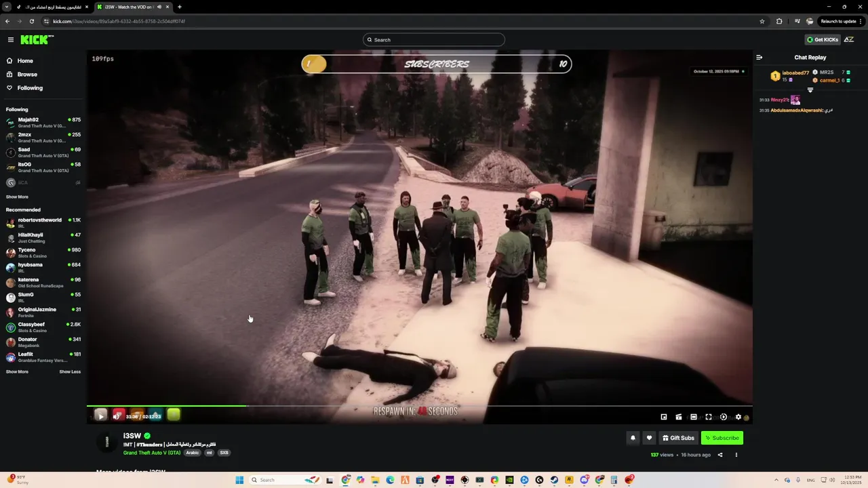Screen dimensions: 868x488
Task: Open the browser Extensions icon
Action: (779, 21)
